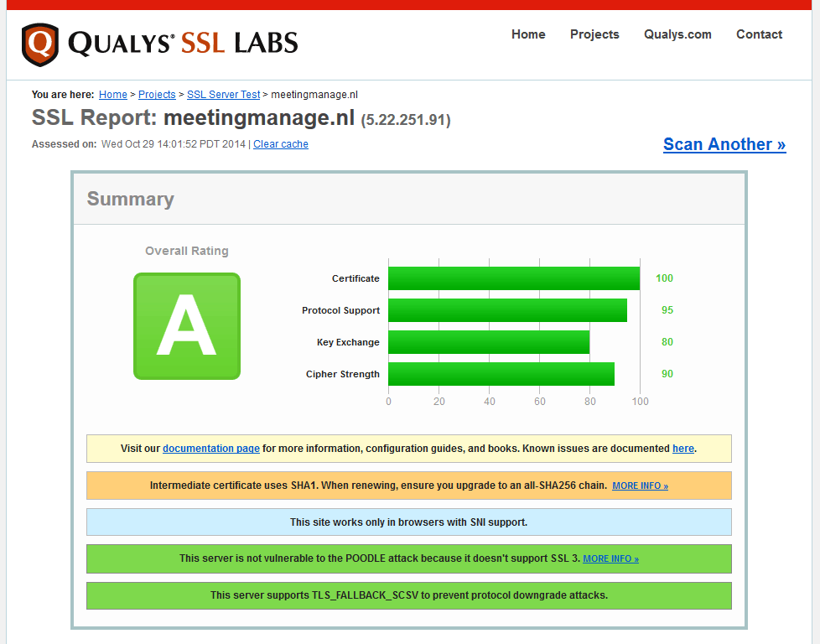
Task: Click the assessment date Wed Oct 29 text
Action: pos(174,144)
